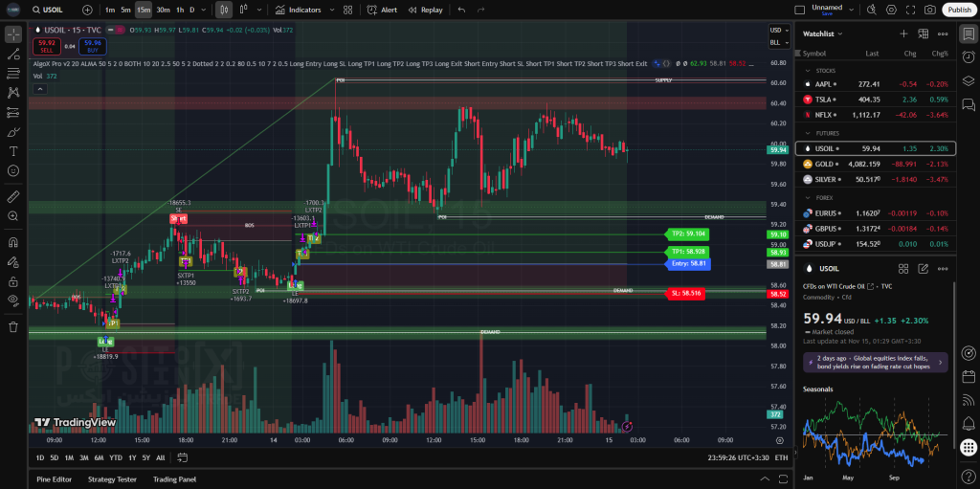The height and width of the screenshot is (489, 980).
Task: Toggle stay in drawing mode
Action: click(13, 262)
